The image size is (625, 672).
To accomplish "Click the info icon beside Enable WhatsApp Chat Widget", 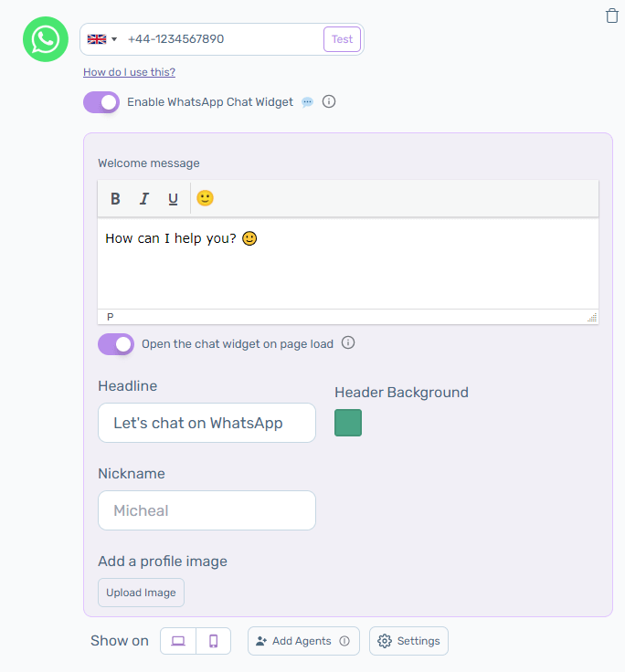I will (329, 101).
